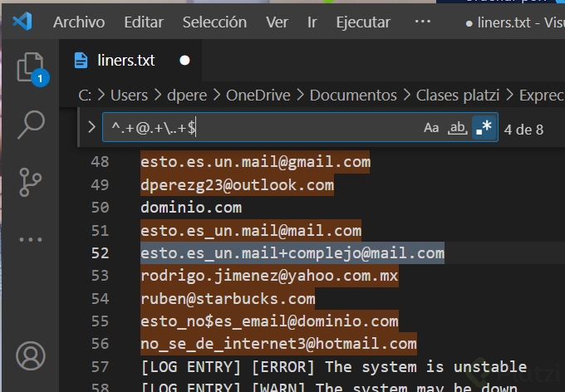Click text esto.es_un.mail@mail.com on line 51

coord(251,230)
